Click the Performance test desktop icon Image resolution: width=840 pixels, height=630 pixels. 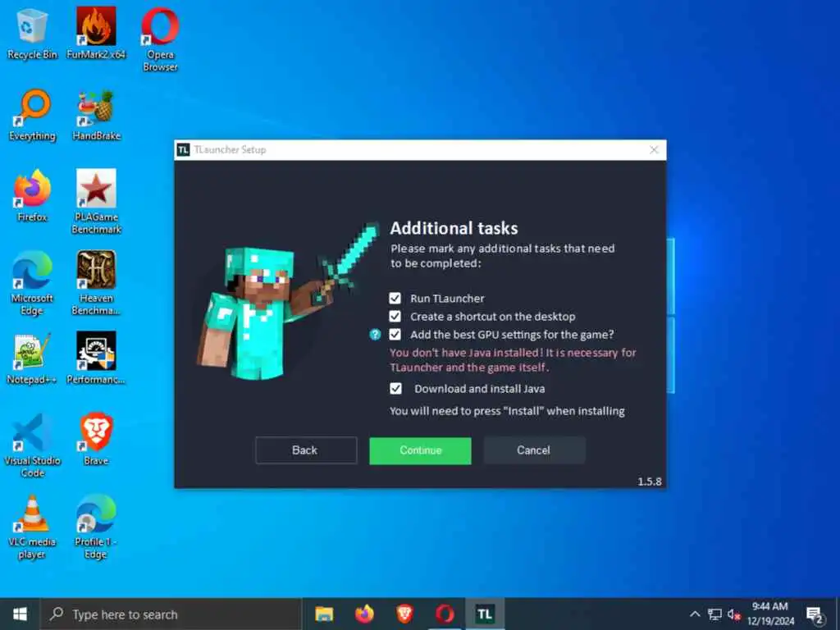[96, 359]
